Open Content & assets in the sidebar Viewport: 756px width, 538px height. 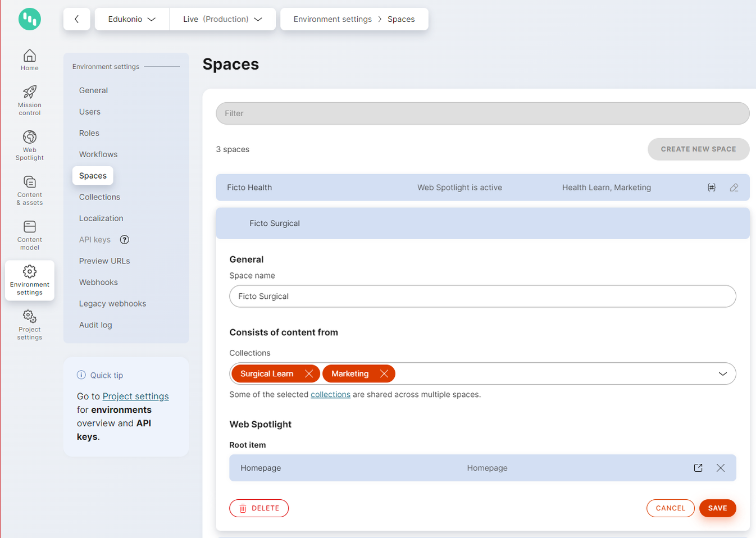pos(29,190)
